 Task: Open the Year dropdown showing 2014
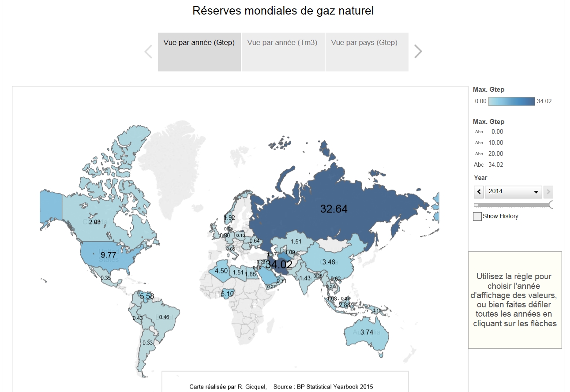click(514, 192)
